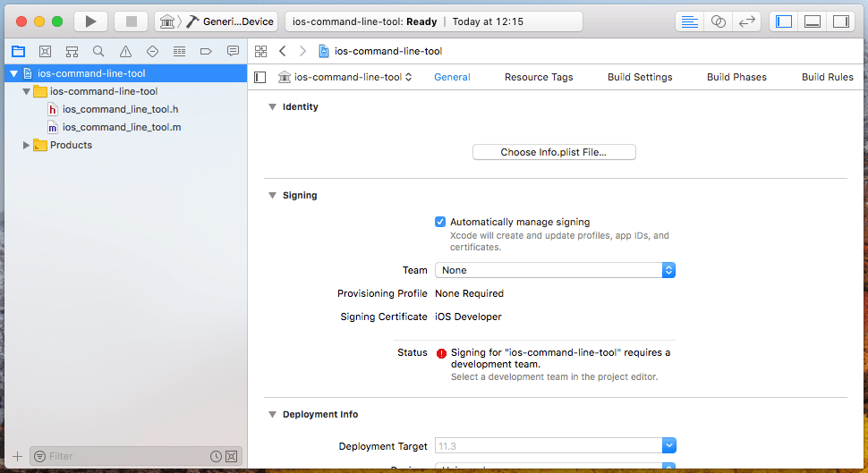Collapse the ios-command-line-tool group folder
The height and width of the screenshot is (473, 868).
coord(26,91)
